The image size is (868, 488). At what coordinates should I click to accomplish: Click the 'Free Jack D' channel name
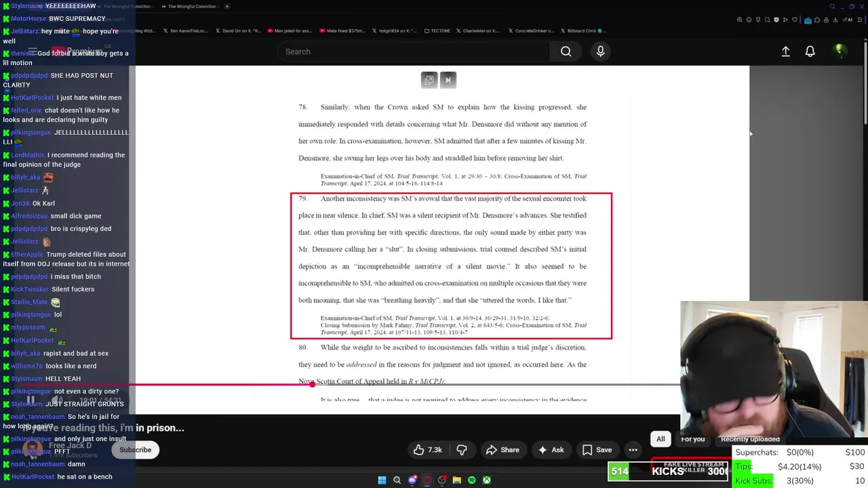(70, 445)
